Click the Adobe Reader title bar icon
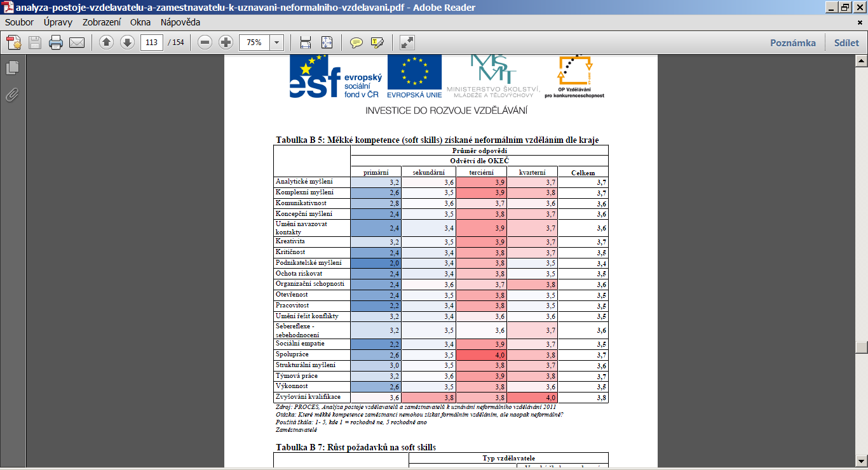 click(x=7, y=7)
